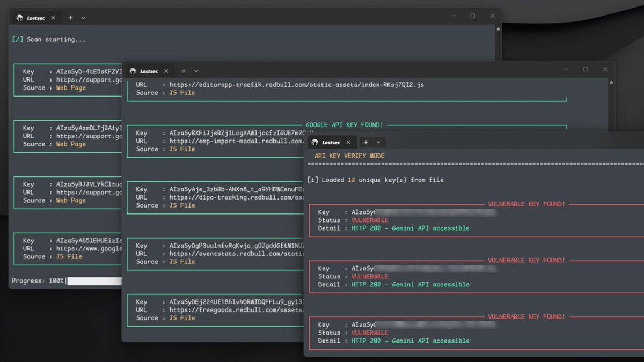Screen dimensions: 644x362
Task: Maximize the back terminal window
Action: point(473,16)
